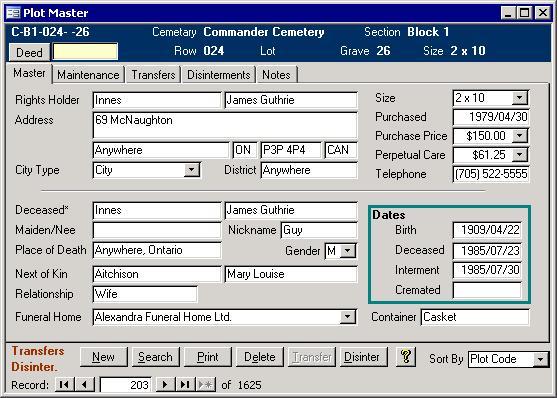Expand the Perpetual Care dropdown
Screen dimensions: 557x398
pyautogui.click(x=519, y=155)
